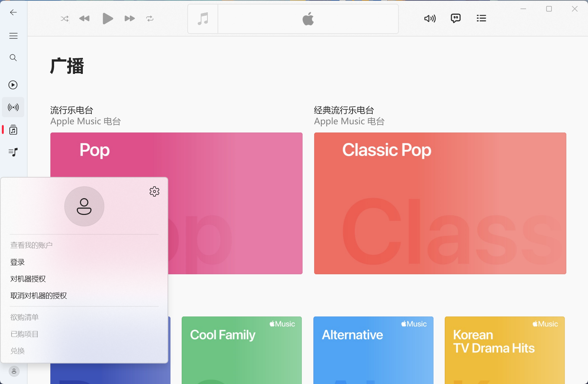Select the Radio broadcast sidebar icon

click(x=13, y=107)
